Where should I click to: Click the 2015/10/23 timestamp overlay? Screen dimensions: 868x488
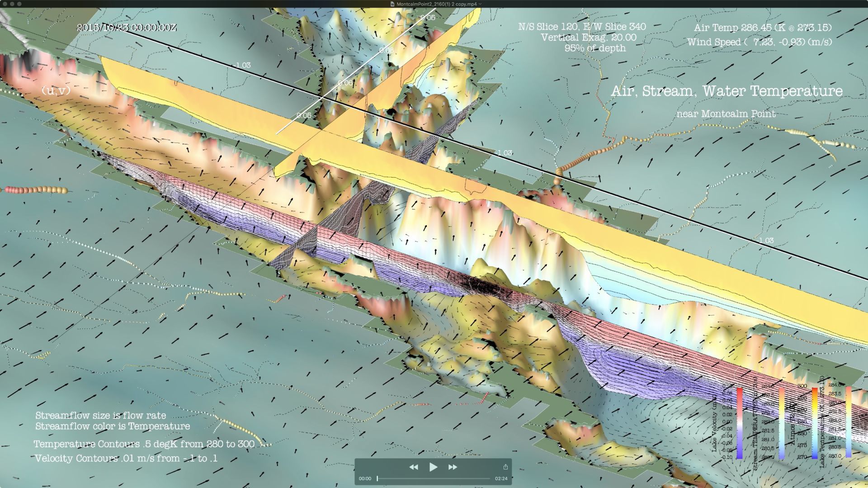point(127,28)
